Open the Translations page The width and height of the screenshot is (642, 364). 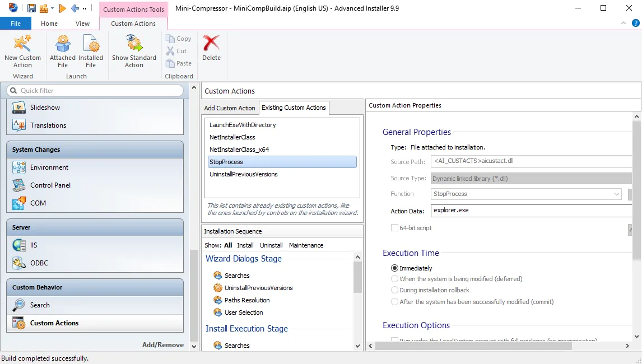(x=95, y=125)
